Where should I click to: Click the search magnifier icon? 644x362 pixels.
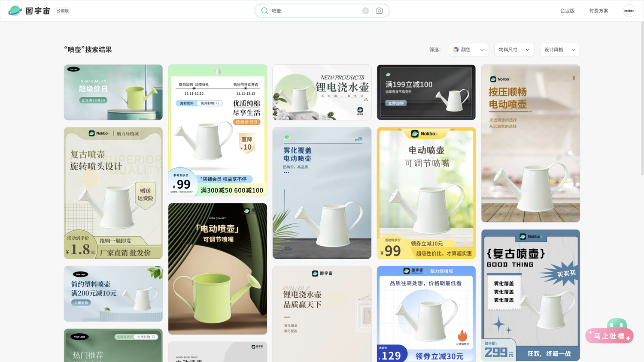[264, 11]
